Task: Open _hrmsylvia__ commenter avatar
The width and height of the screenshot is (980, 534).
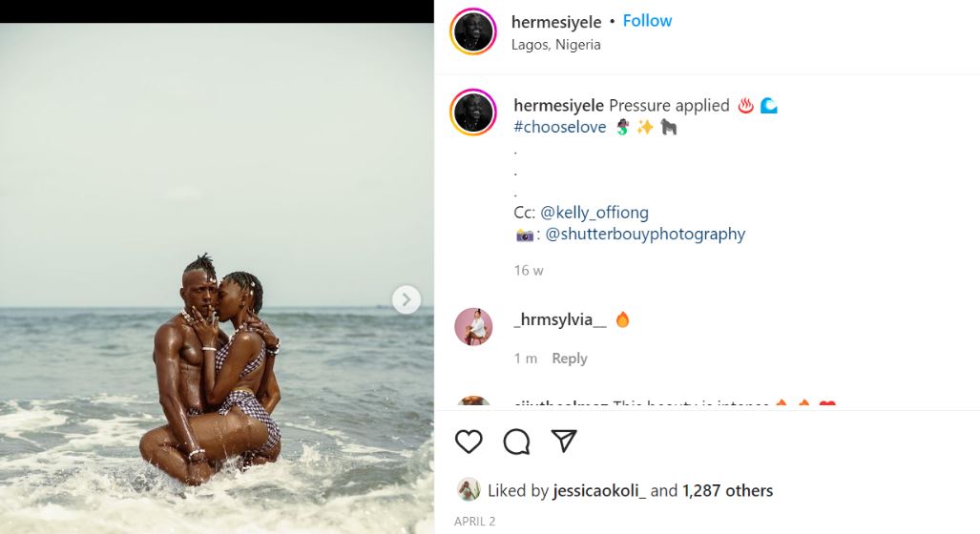Action: [474, 327]
